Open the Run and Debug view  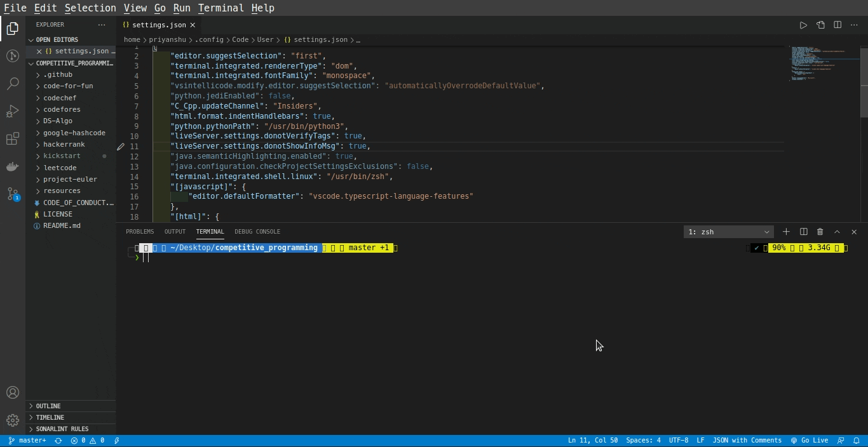point(13,111)
